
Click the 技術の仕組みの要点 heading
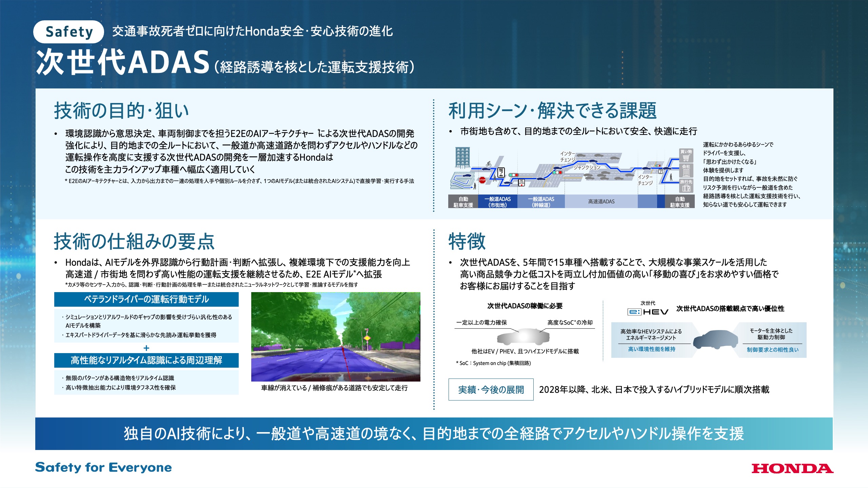(134, 241)
